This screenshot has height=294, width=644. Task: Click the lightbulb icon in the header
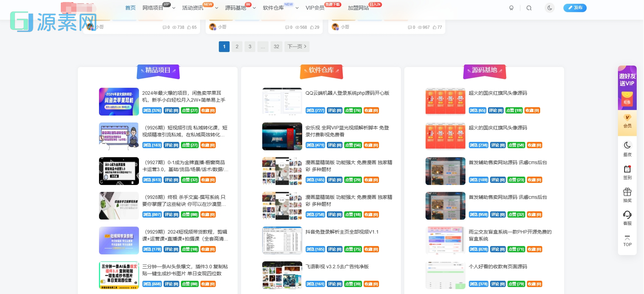tap(511, 8)
